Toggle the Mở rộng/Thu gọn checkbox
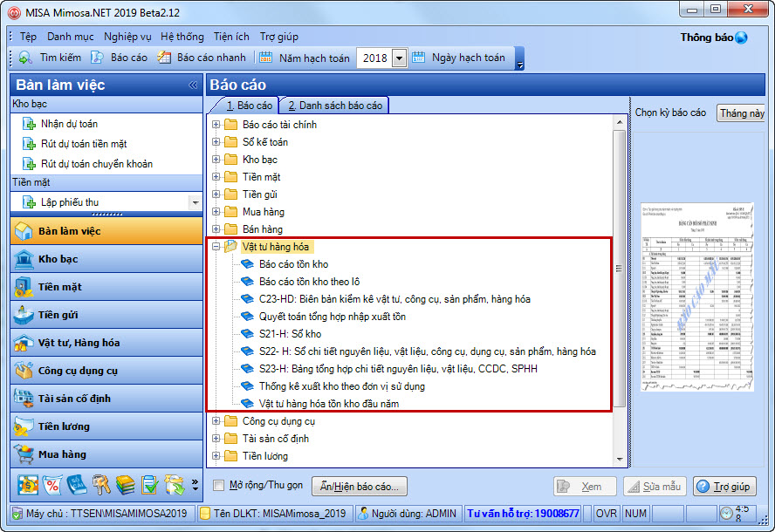 pos(218,485)
